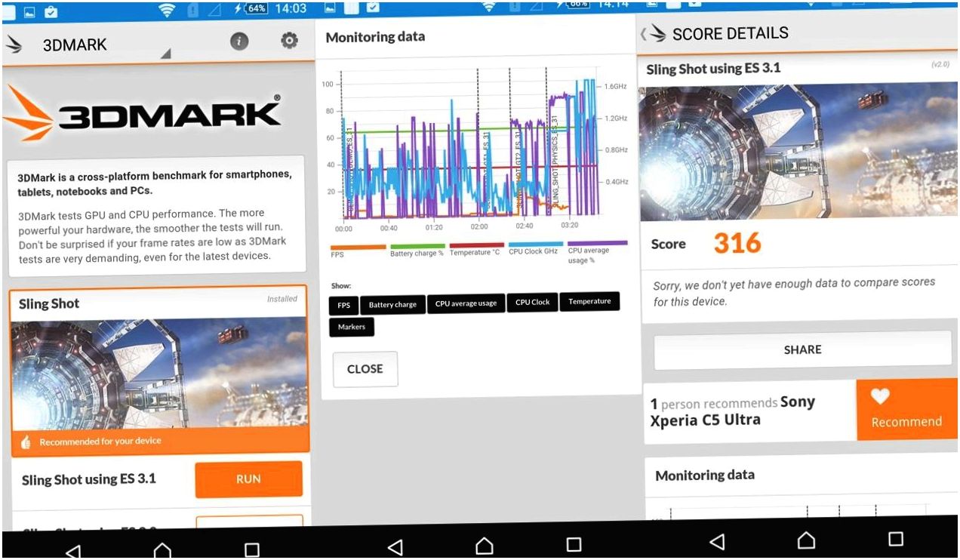This screenshot has height=560, width=960.
Task: Tap Recent apps button in middle screen
Action: click(x=574, y=544)
